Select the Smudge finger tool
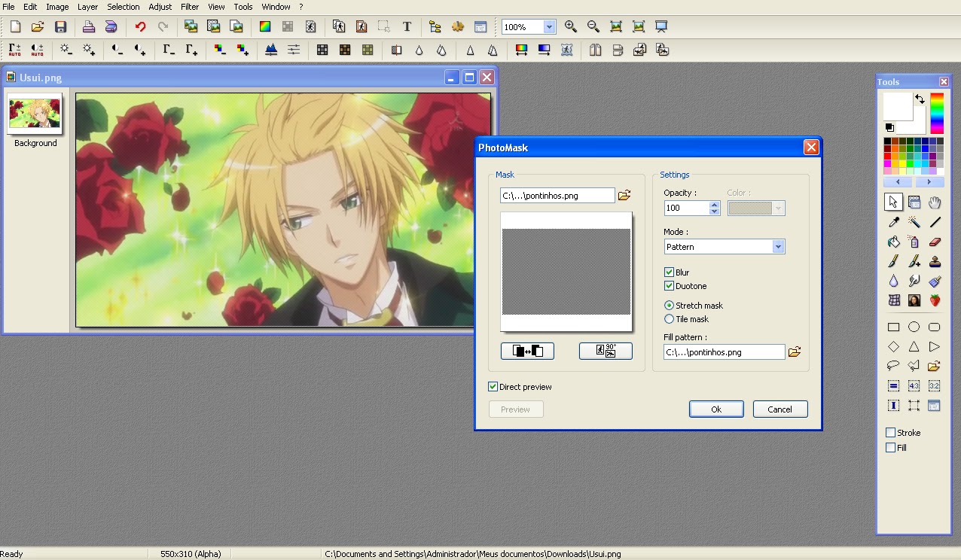961x560 pixels. point(914,281)
